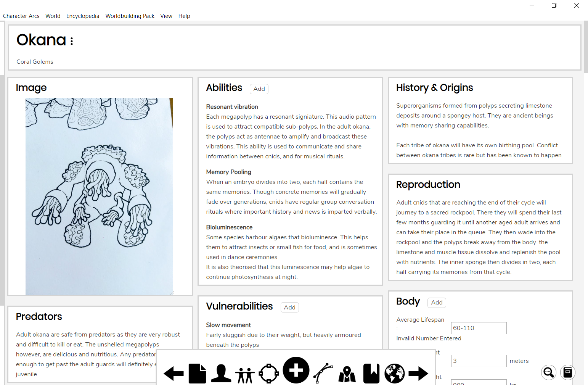The image size is (588, 385).
Task: Edit the height field in meters
Action: coord(479,361)
